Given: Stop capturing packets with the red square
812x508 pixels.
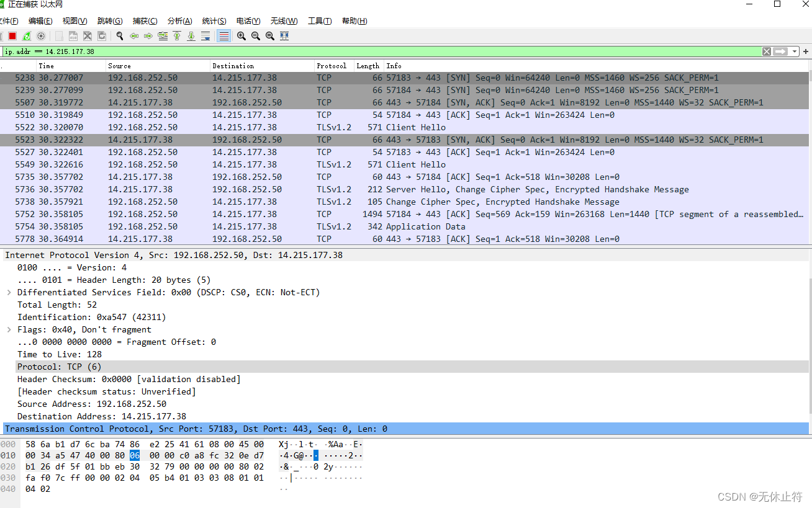Looking at the screenshot, I should coord(12,36).
